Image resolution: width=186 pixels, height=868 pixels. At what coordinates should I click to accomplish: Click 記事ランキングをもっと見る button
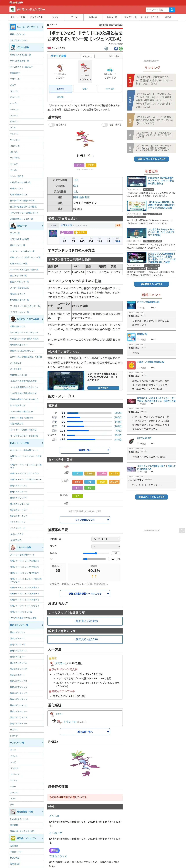click(152, 159)
